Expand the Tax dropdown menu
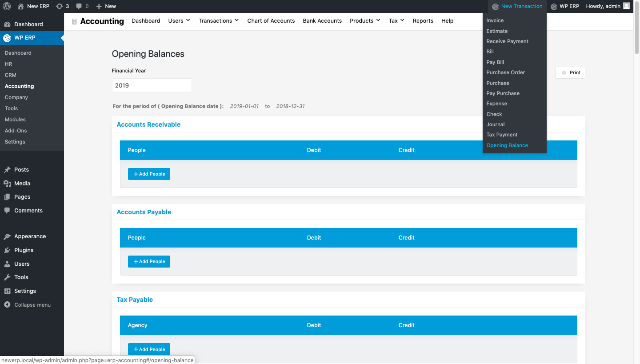640x364 pixels. (x=396, y=20)
